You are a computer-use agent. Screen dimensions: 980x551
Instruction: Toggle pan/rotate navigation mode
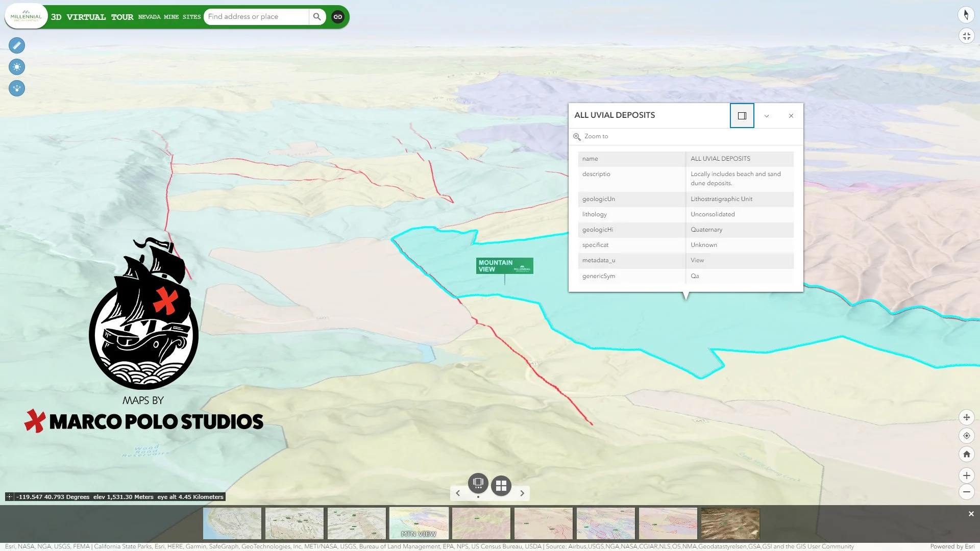(966, 417)
